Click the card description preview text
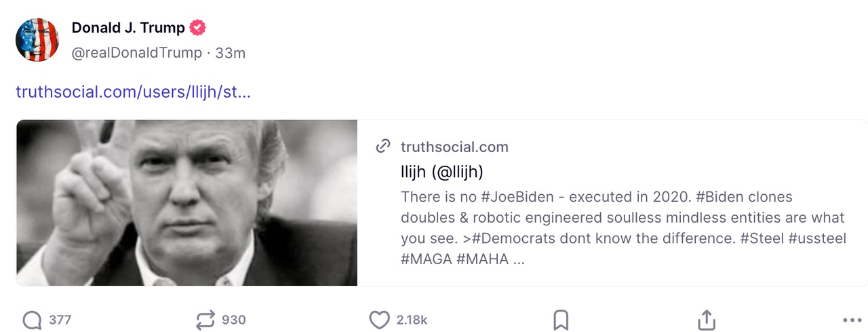The image size is (868, 332). [x=623, y=227]
